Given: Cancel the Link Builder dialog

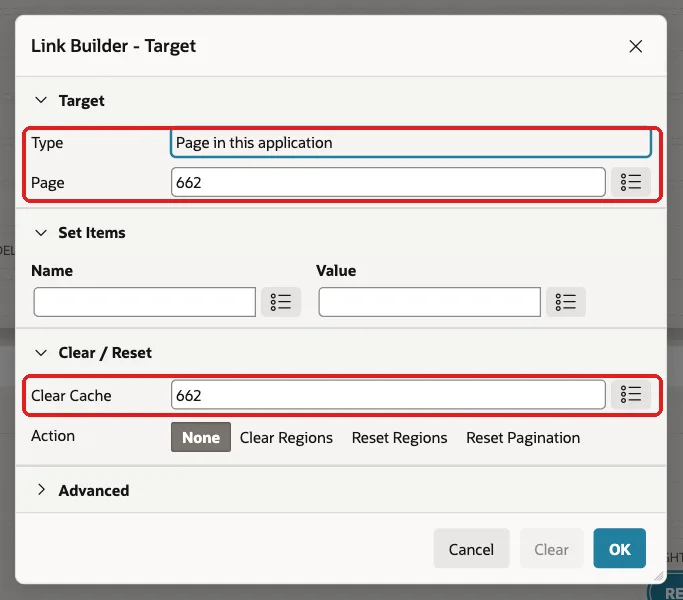Looking at the screenshot, I should [471, 548].
